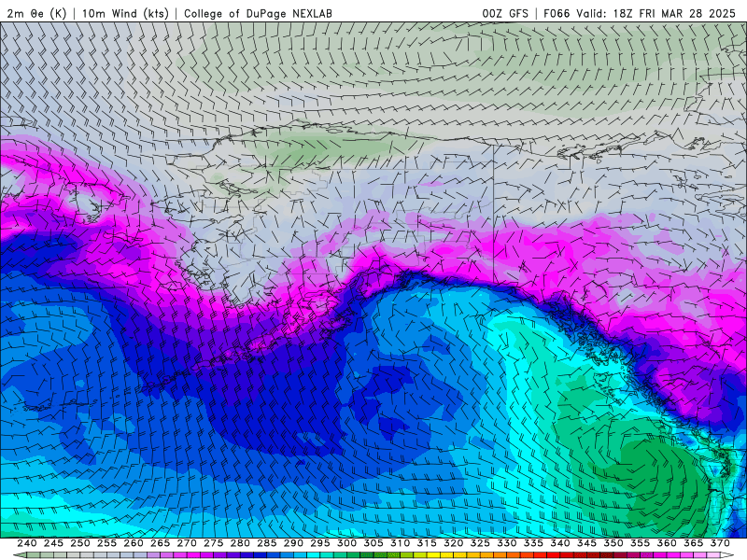The height and width of the screenshot is (560, 747).
Task: Click the 370 value on the color scale
Action: coord(720,543)
